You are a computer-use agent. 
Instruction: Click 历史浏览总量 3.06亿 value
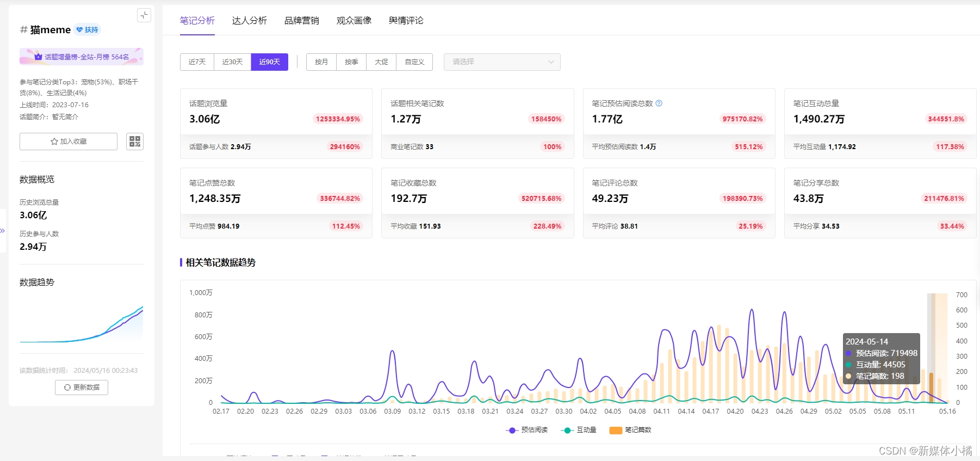(33, 216)
